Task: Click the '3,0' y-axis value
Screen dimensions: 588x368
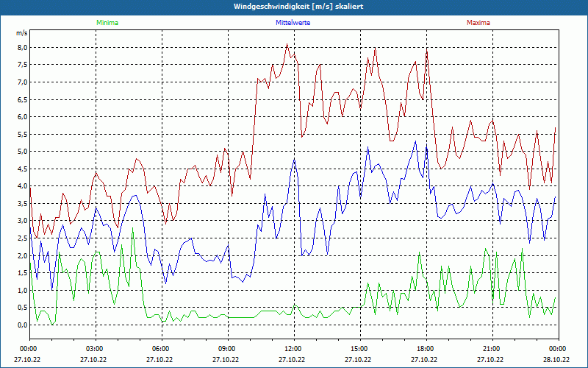Action: (x=22, y=221)
